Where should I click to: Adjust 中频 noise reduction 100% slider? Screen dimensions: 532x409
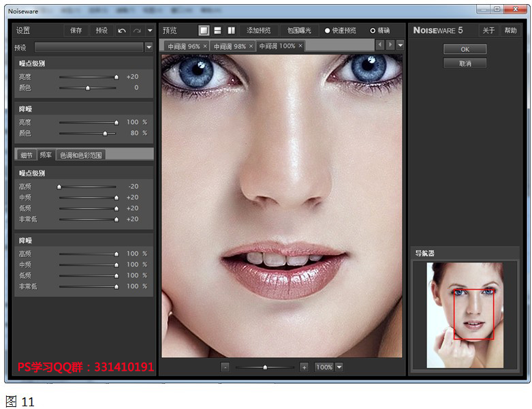tap(116, 264)
